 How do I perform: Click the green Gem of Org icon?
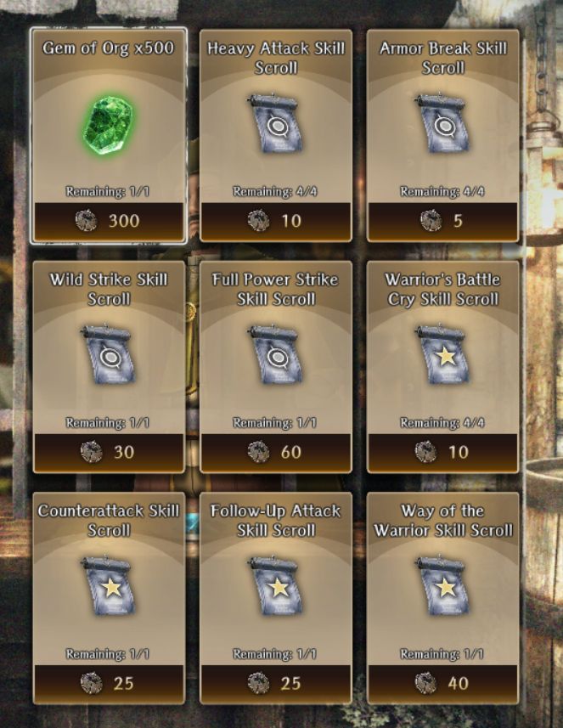point(108,126)
